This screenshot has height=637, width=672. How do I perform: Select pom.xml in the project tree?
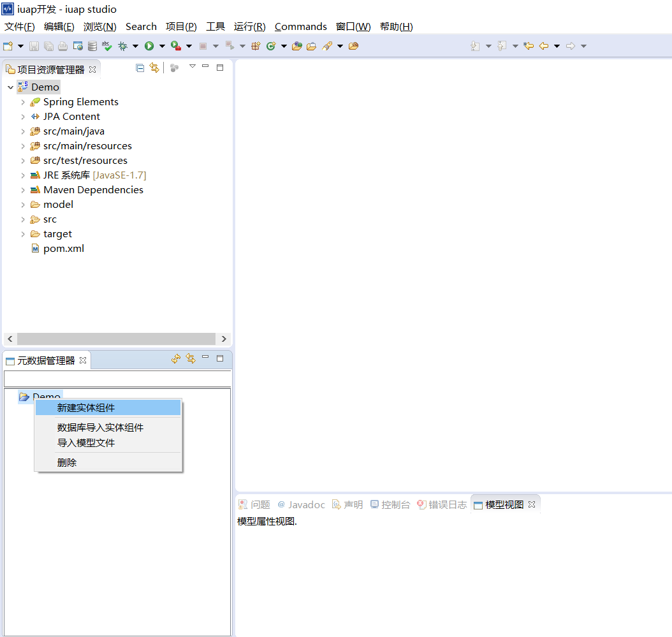click(63, 249)
